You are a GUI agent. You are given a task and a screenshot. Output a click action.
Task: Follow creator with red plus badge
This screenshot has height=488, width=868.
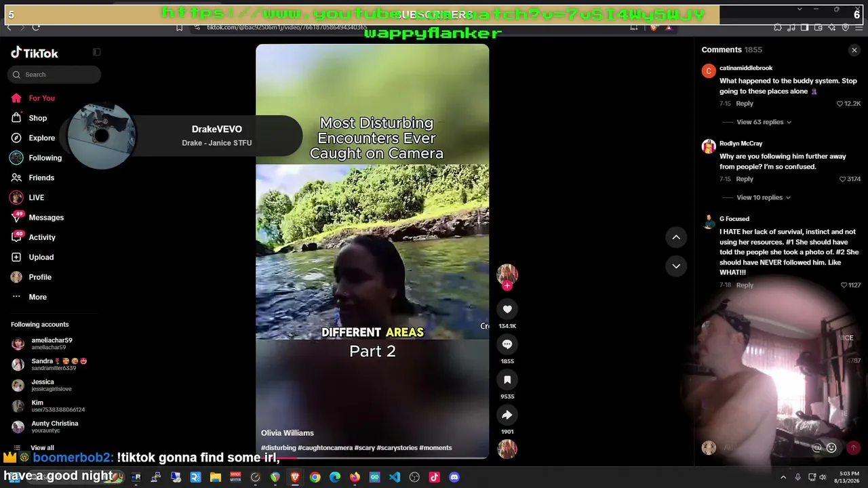tap(507, 285)
